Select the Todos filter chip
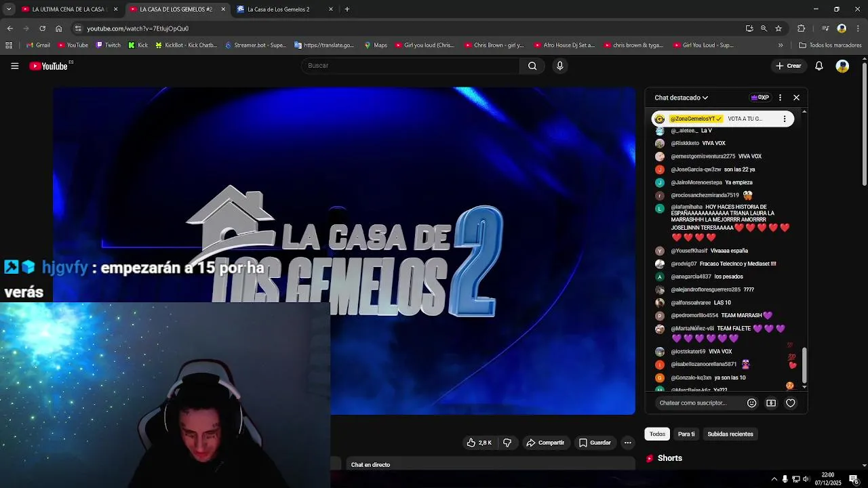Image resolution: width=868 pixels, height=488 pixels. pyautogui.click(x=657, y=434)
